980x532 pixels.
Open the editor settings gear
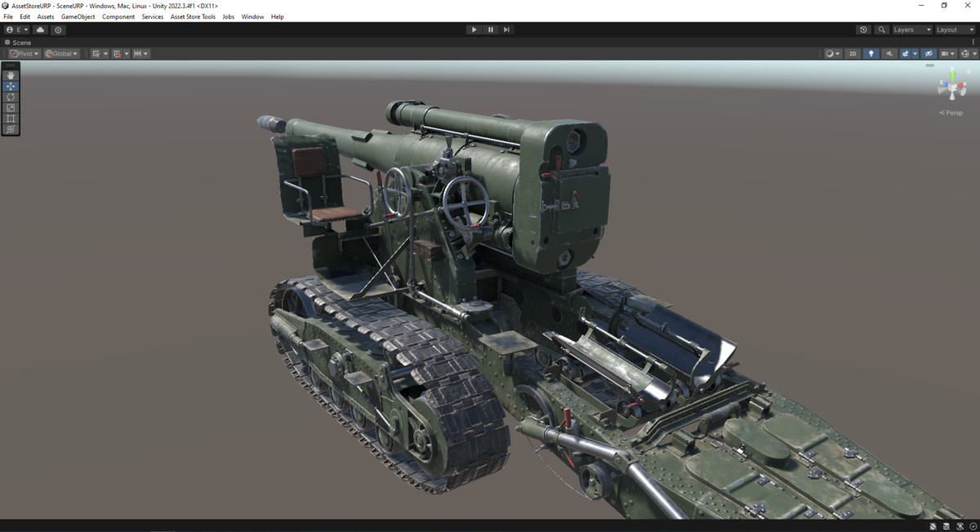pos(58,29)
